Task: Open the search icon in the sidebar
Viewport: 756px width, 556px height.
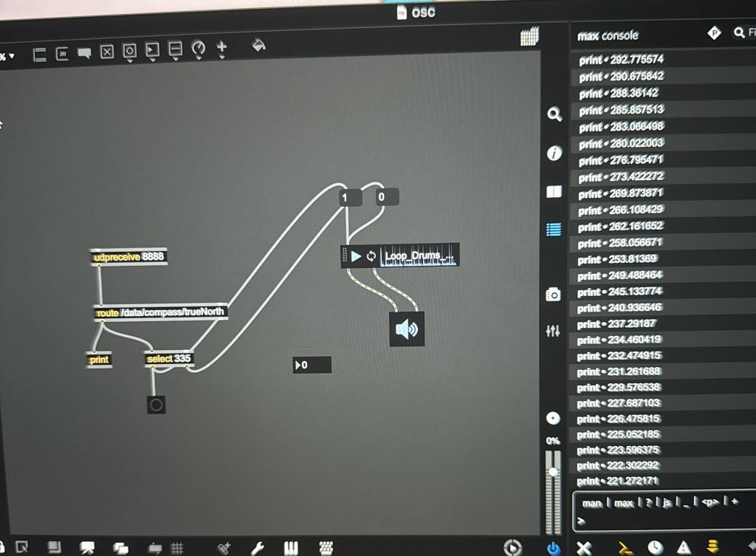Action: [554, 114]
